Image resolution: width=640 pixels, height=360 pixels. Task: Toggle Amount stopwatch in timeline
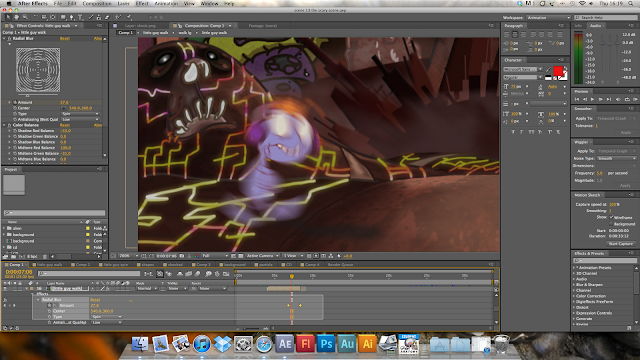pyautogui.click(x=49, y=305)
